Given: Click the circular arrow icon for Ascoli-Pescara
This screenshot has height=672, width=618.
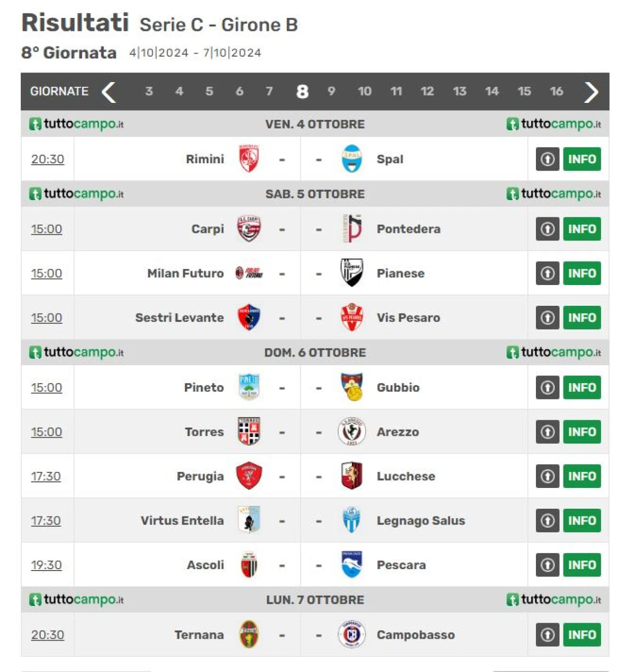Looking at the screenshot, I should [548, 565].
